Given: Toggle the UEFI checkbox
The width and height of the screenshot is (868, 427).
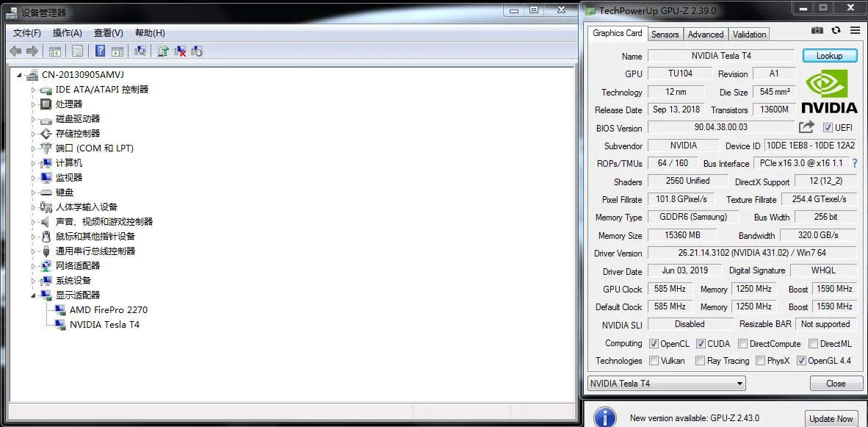Looking at the screenshot, I should point(828,127).
